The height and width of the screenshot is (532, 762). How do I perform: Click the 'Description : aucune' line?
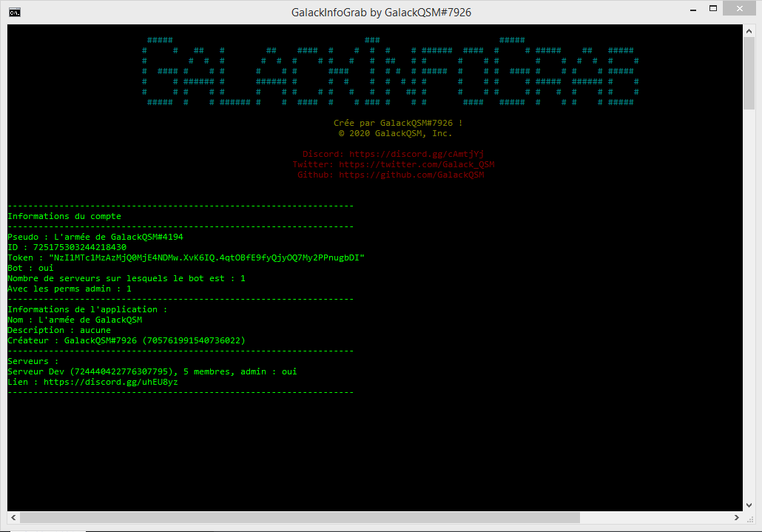click(59, 331)
